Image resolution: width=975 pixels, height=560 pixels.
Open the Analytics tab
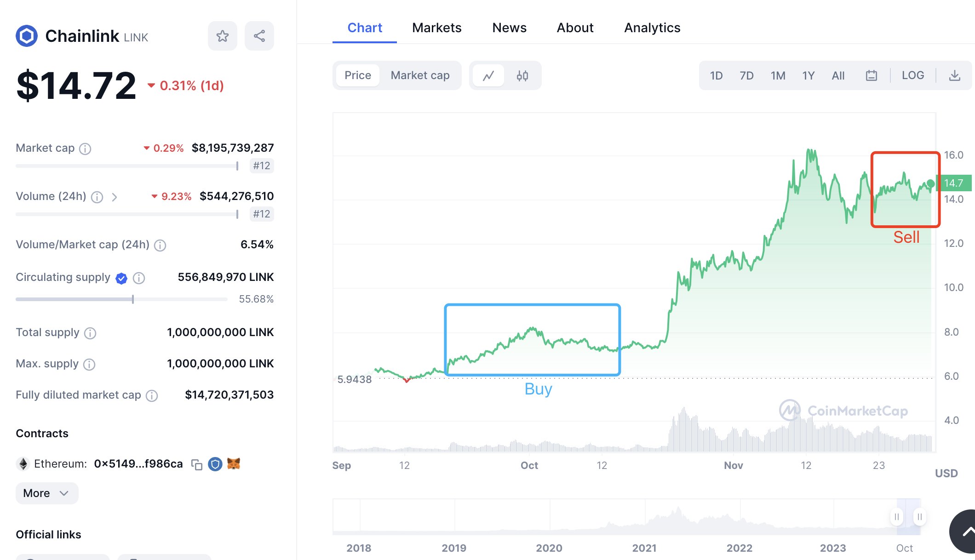point(652,28)
